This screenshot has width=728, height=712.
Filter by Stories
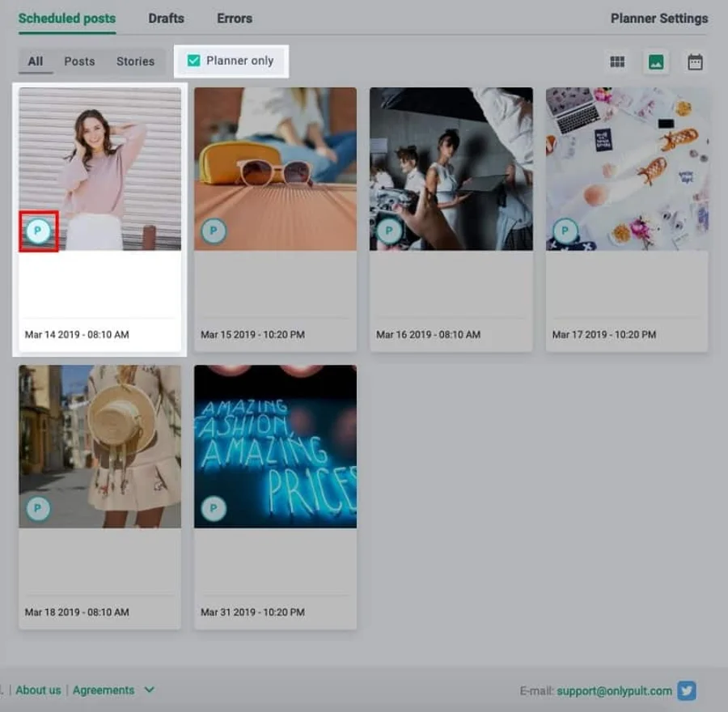[x=135, y=61]
